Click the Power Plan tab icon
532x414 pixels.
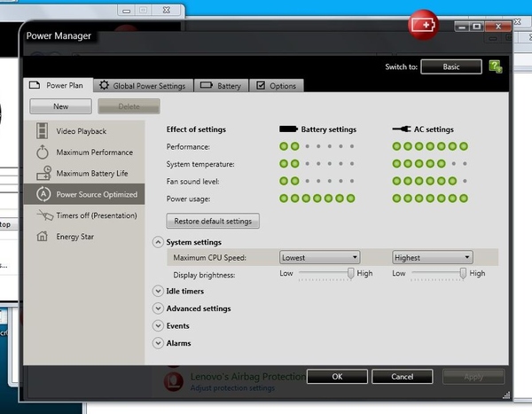35,85
